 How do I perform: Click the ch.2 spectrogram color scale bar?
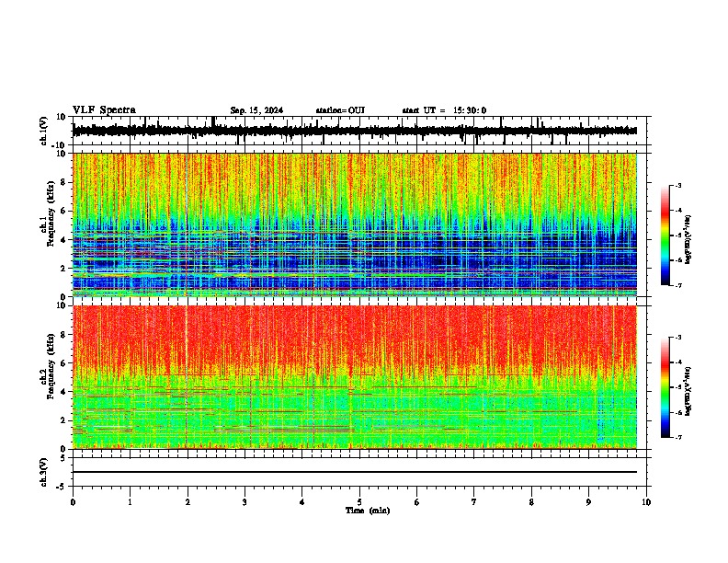(665, 387)
